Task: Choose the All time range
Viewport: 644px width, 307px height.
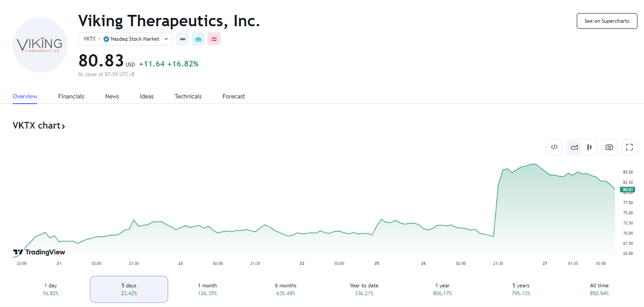Action: click(599, 289)
